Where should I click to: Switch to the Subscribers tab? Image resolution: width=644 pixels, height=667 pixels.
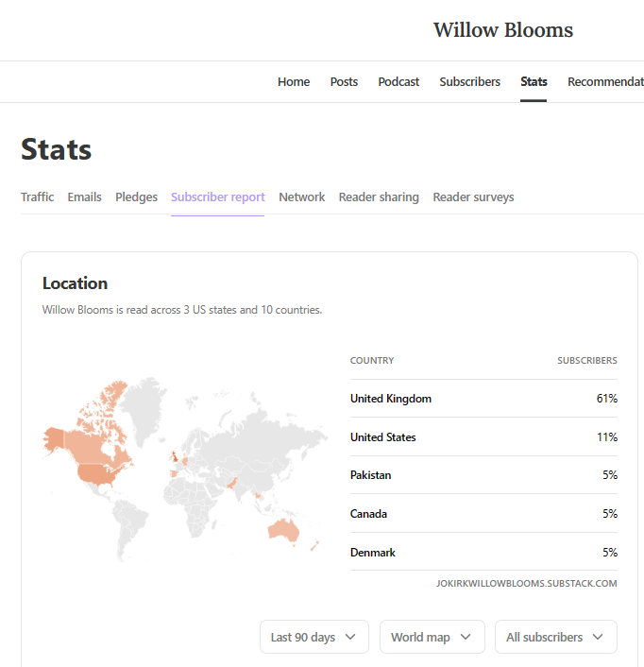(469, 81)
